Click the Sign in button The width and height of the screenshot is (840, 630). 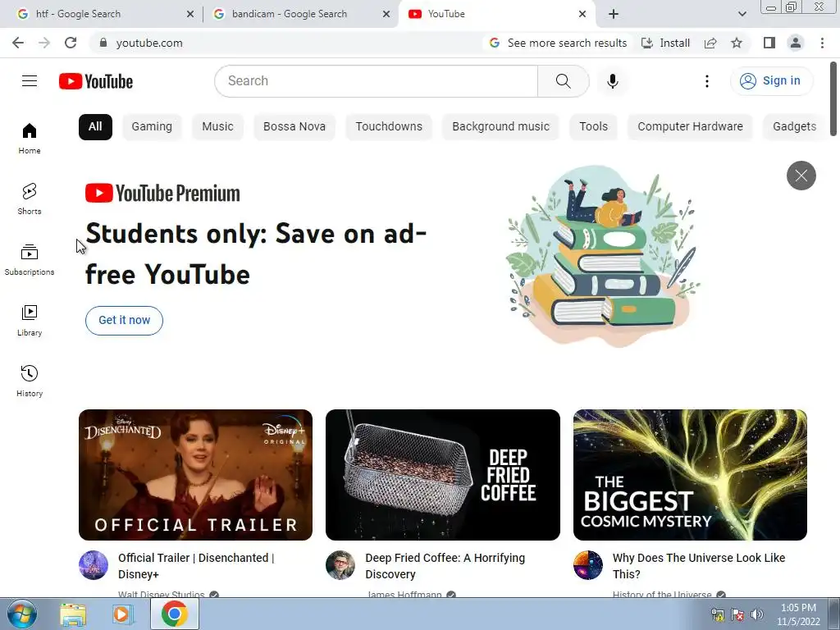coord(771,81)
